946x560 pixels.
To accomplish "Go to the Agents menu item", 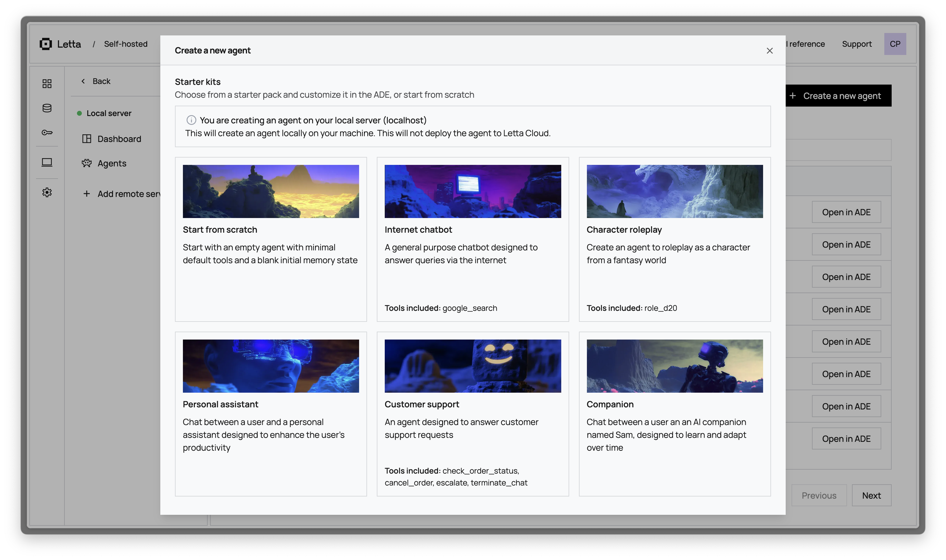I will pos(112,163).
